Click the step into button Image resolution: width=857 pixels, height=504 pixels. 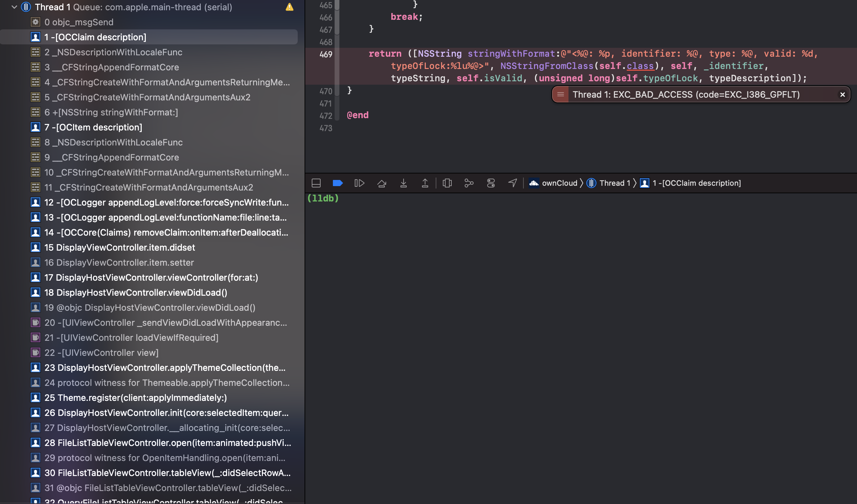pos(404,183)
